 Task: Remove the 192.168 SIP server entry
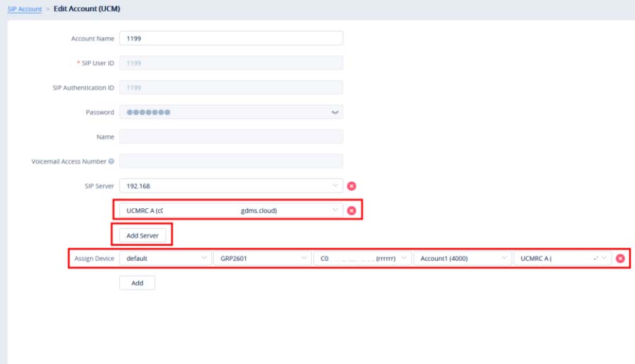click(x=352, y=186)
